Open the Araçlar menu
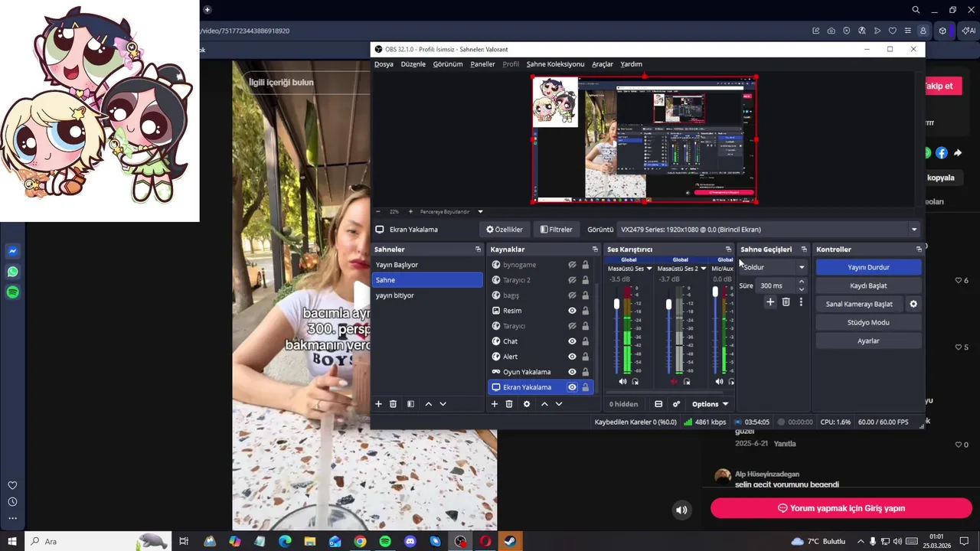Screen dimensions: 980x551 pos(603,64)
